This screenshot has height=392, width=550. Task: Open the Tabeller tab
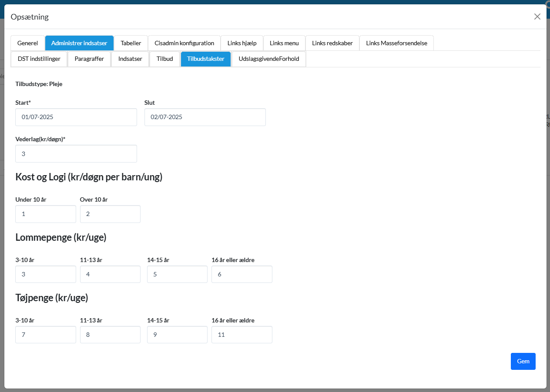[131, 43]
